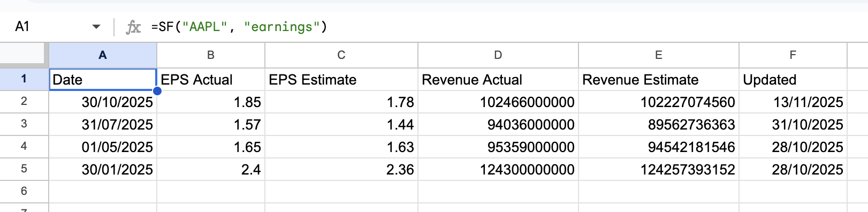Select date cell 01/05/2025
Viewport: 868px width, 212px height.
[x=103, y=147]
